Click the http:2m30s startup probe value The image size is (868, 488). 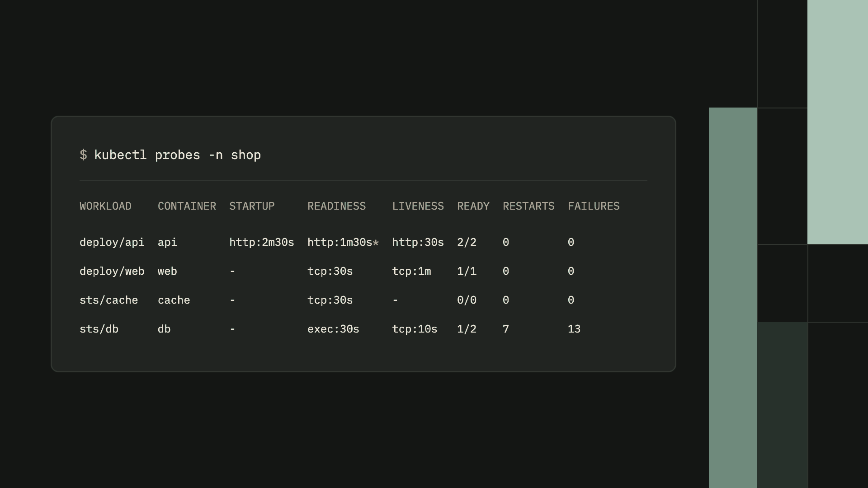[x=262, y=243]
